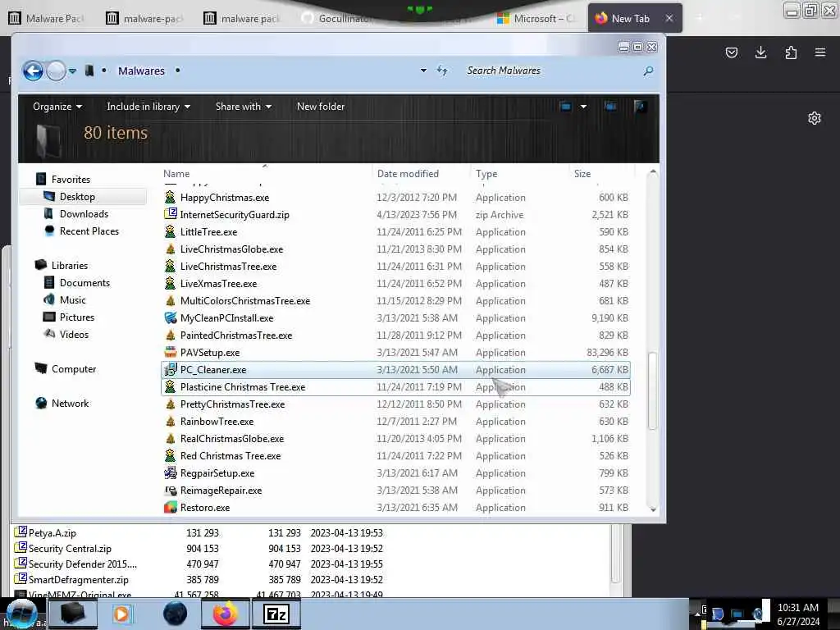
Task: Click the Restoro.exe file icon
Action: click(x=171, y=507)
